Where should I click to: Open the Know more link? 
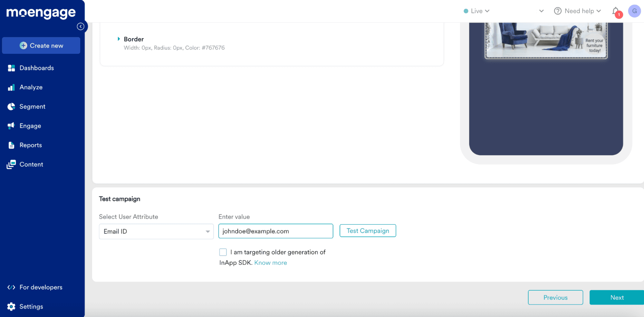coord(270,263)
